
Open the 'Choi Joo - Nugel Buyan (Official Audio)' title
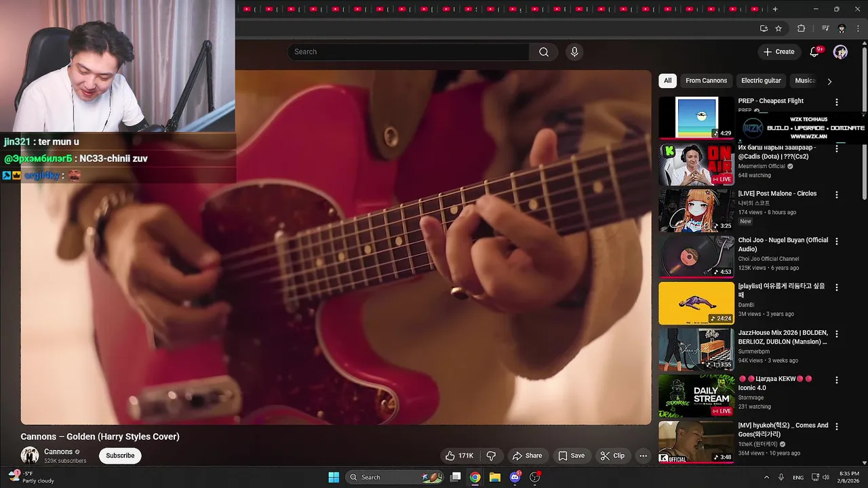783,244
